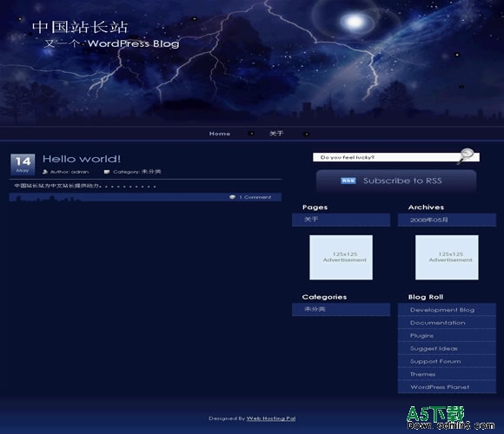The height and width of the screenshot is (434, 504).
Task: Open the Themes blogroll link
Action: (422, 374)
